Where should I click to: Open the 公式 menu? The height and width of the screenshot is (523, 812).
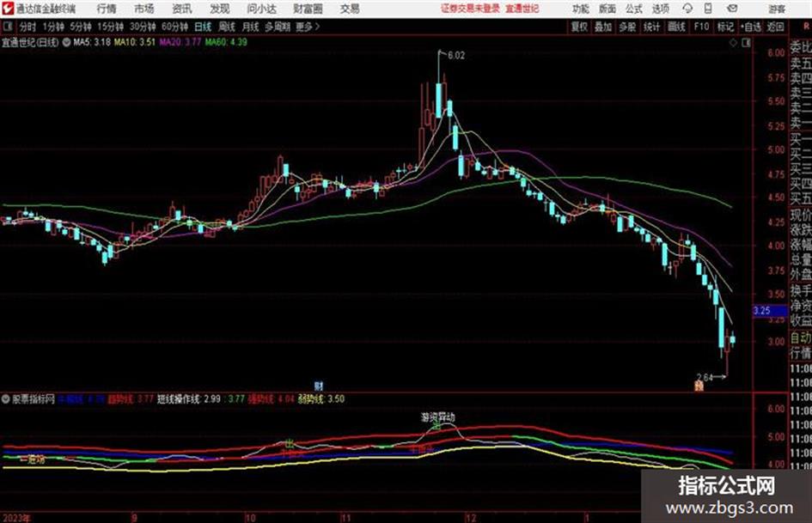click(x=634, y=9)
